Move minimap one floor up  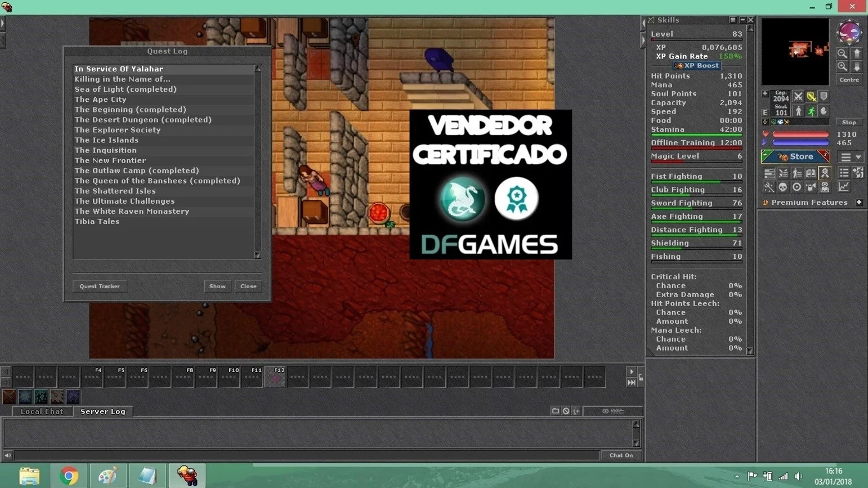[x=857, y=53]
